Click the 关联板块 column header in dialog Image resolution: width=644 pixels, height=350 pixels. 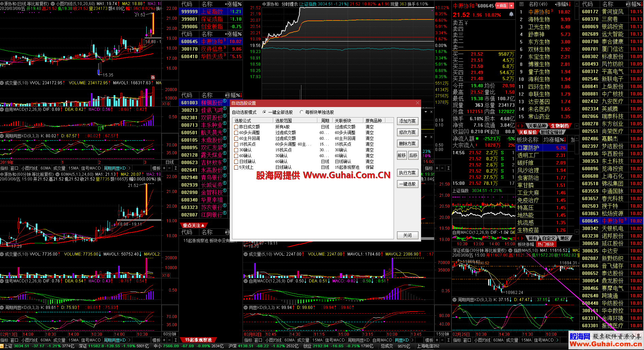tap(348, 121)
